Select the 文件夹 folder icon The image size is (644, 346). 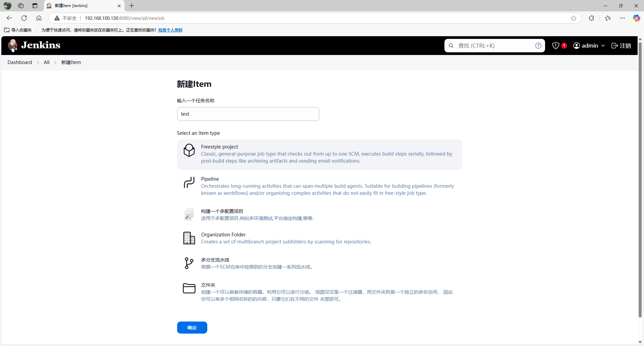coord(189,288)
